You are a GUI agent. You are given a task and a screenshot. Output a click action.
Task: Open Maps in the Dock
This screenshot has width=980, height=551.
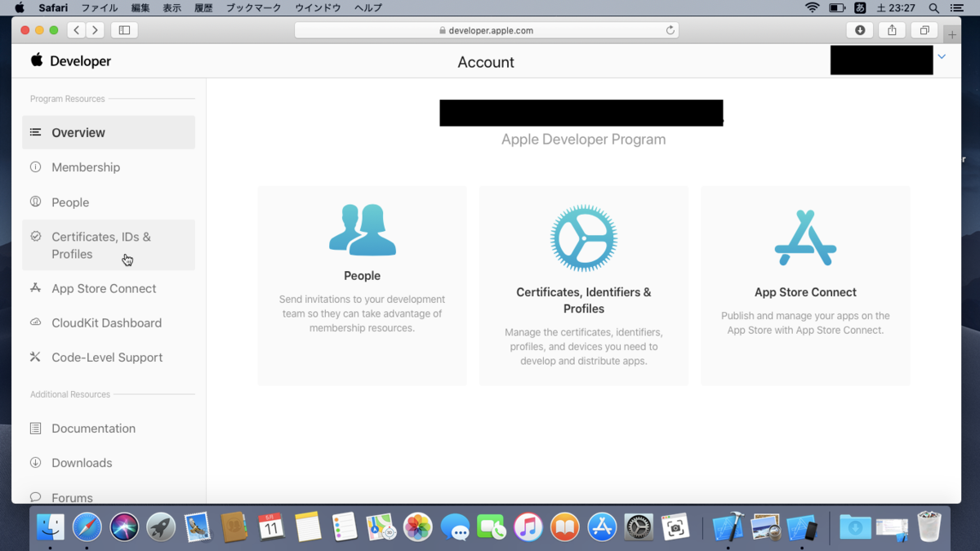click(381, 527)
